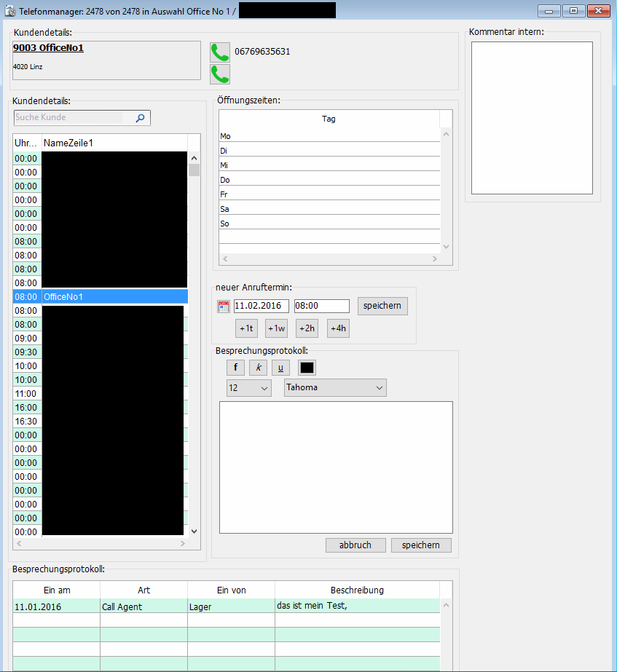Click the second green phone icon
This screenshot has height=672, width=617.
(x=219, y=74)
